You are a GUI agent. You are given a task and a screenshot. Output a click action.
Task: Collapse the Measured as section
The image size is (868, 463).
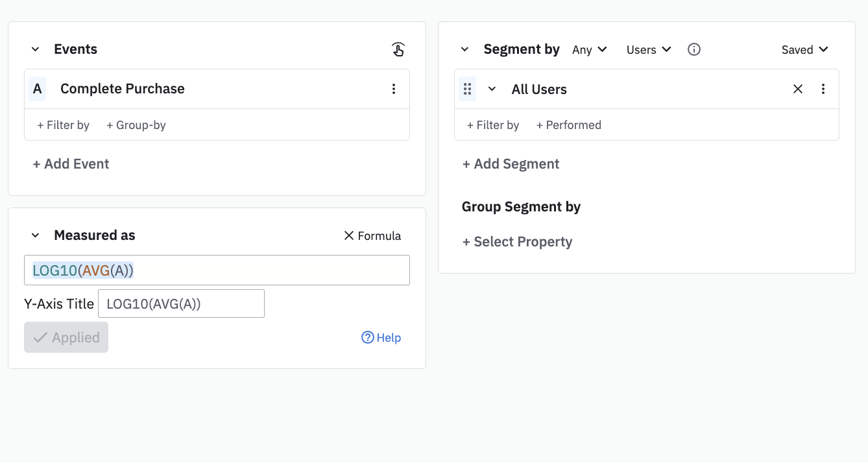click(x=36, y=235)
